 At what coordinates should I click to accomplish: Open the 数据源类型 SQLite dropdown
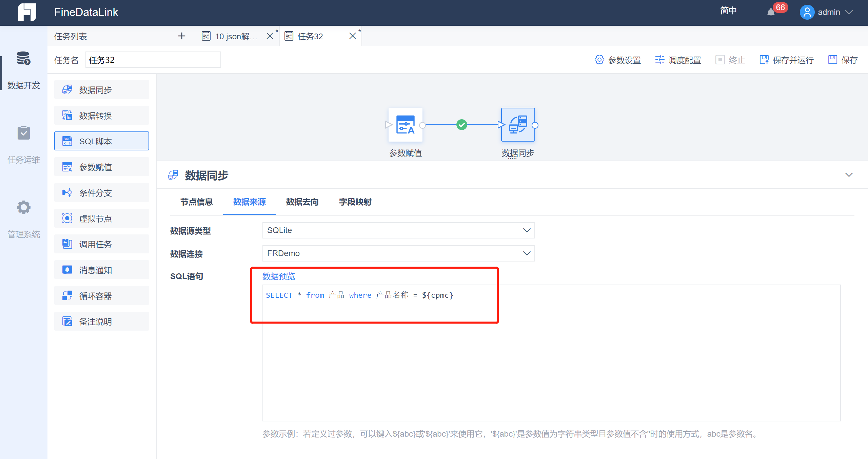pos(398,230)
